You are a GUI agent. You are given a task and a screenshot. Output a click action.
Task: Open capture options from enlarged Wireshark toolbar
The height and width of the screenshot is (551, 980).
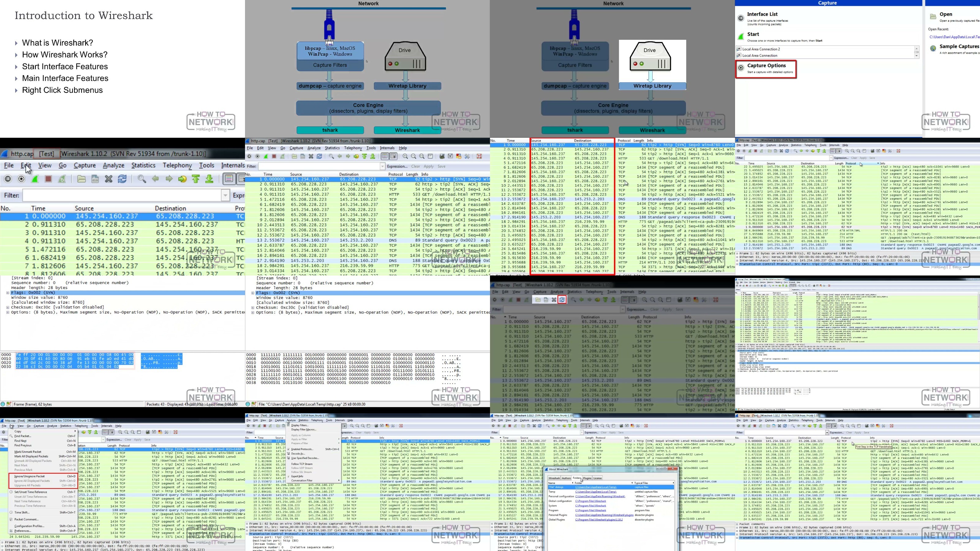pyautogui.click(x=21, y=179)
